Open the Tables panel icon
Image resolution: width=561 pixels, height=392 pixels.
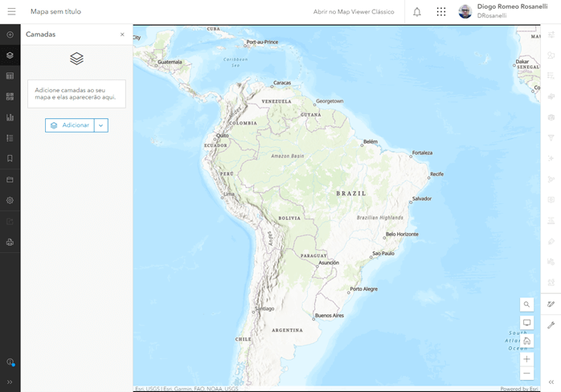point(10,76)
